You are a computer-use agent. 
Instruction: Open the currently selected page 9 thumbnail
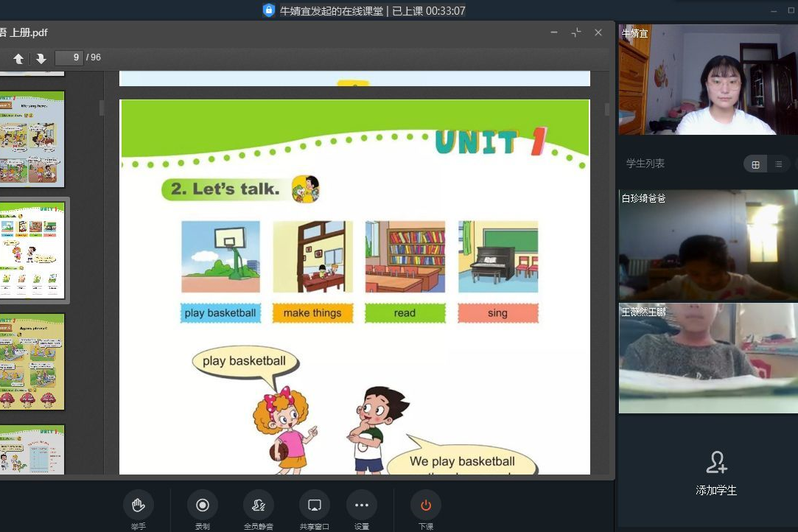(x=32, y=251)
